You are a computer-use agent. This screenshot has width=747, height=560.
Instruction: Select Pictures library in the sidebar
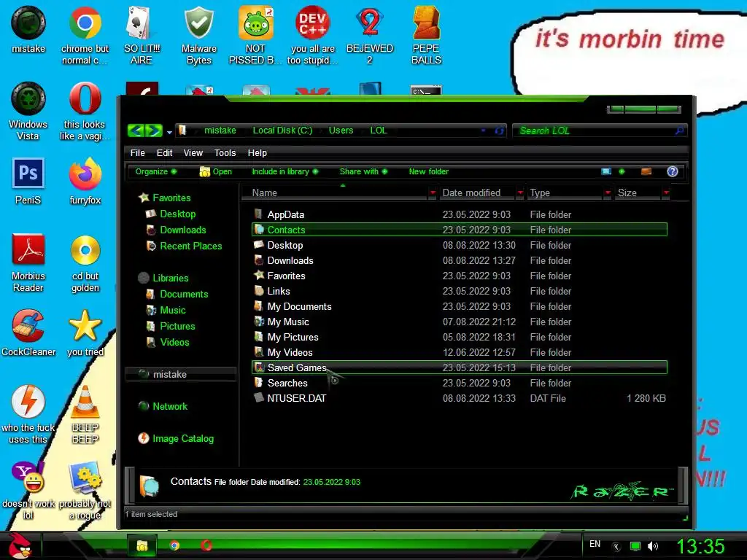click(x=177, y=326)
